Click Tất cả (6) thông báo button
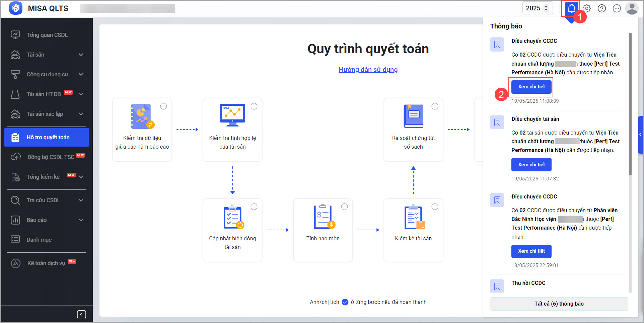 point(559,304)
